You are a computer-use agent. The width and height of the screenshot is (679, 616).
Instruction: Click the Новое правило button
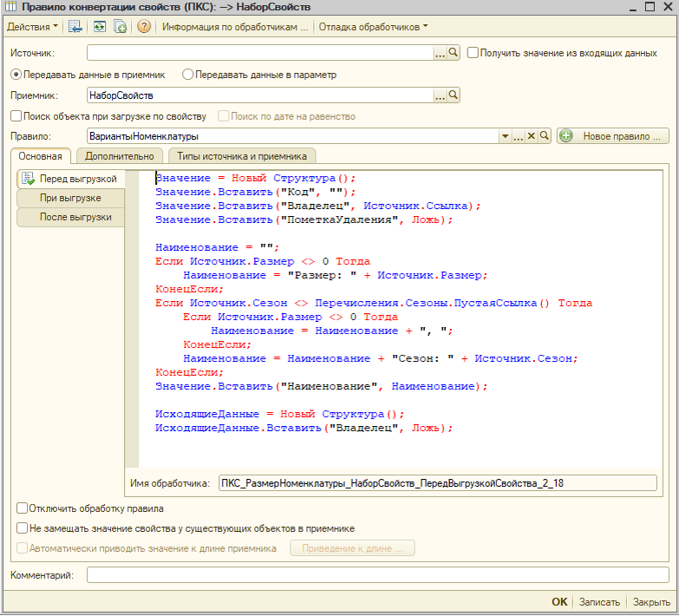[613, 136]
